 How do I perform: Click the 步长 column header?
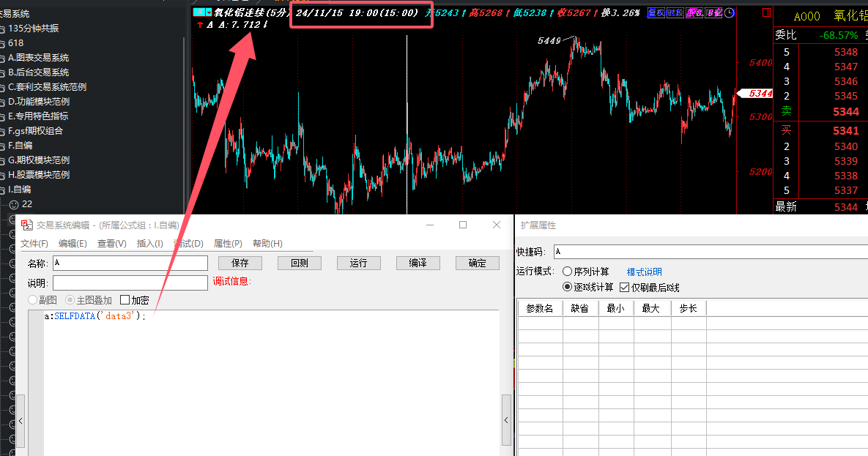[x=688, y=308]
